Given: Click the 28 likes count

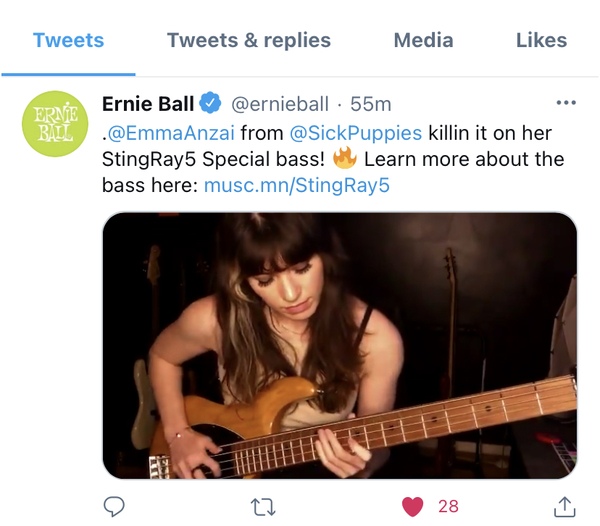Looking at the screenshot, I should pos(448,506).
